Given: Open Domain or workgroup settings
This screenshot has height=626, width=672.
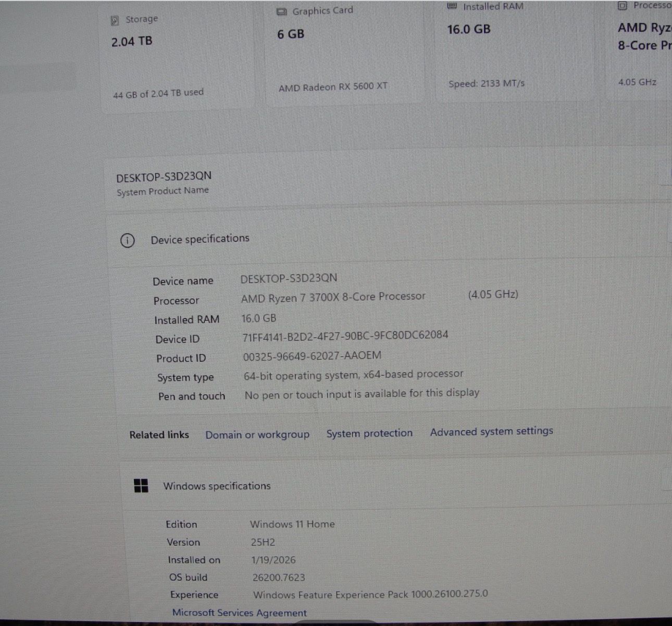Looking at the screenshot, I should coord(257,434).
